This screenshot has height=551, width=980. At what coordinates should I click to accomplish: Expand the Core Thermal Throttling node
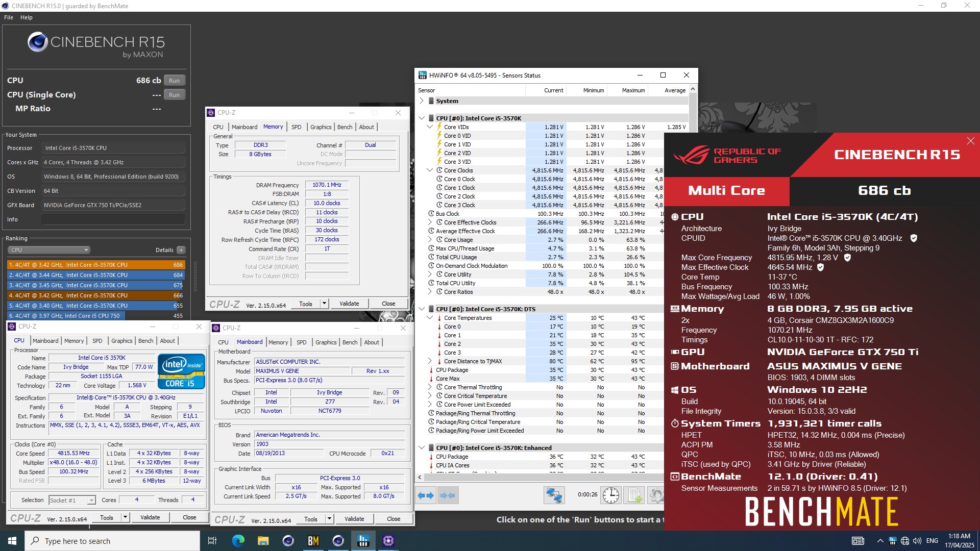(x=430, y=387)
